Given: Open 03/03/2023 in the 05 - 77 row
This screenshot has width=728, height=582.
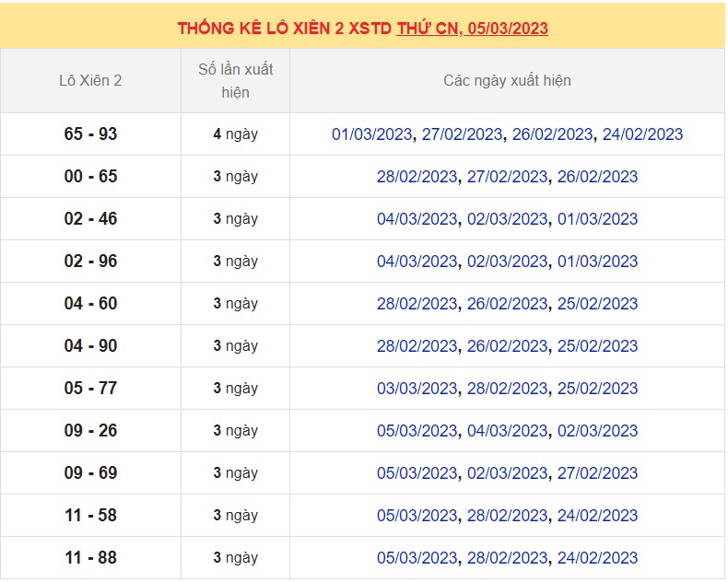Looking at the screenshot, I should pos(417,389).
